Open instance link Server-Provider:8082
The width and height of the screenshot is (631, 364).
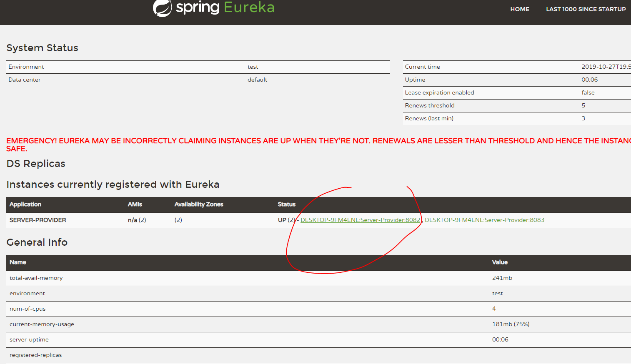pyautogui.click(x=361, y=220)
